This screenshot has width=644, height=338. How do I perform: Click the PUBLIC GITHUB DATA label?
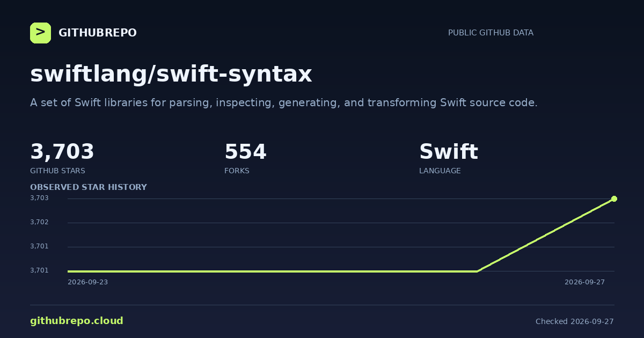click(x=491, y=33)
